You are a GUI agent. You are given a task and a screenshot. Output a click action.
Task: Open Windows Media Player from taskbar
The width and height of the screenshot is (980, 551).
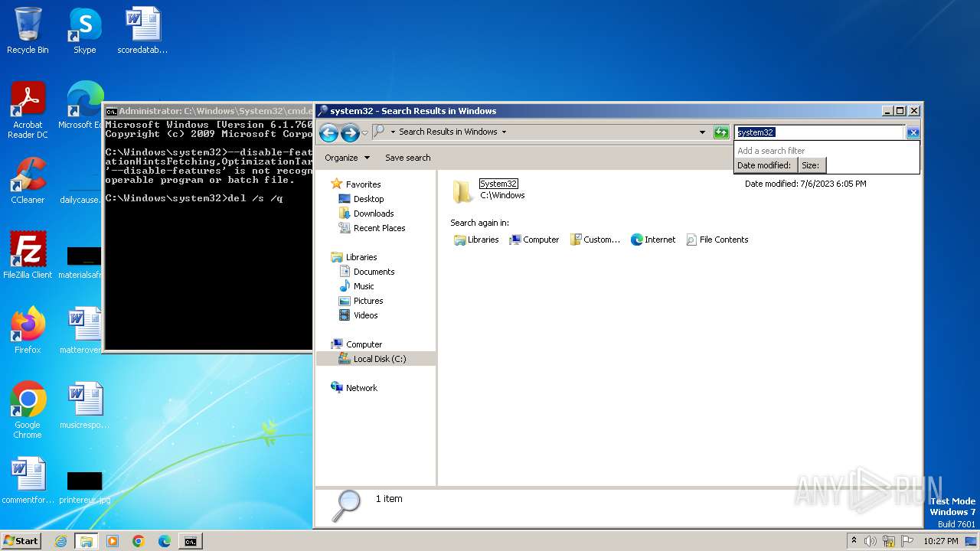113,541
